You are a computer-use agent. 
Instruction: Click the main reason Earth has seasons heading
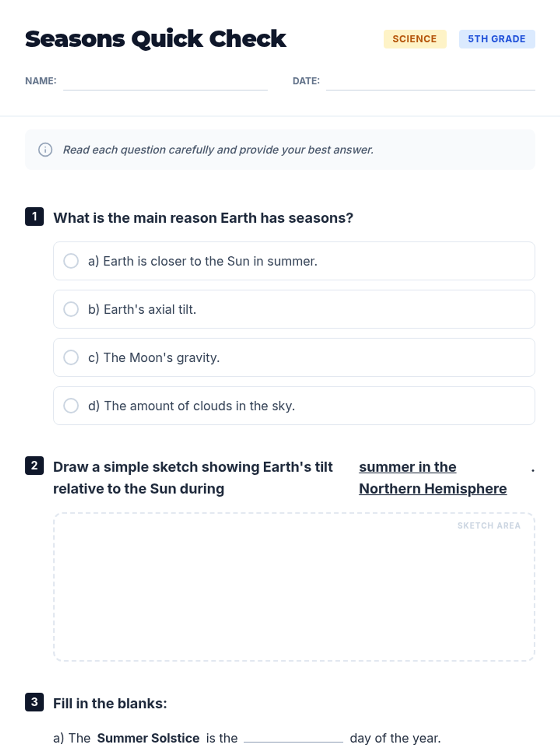(203, 218)
